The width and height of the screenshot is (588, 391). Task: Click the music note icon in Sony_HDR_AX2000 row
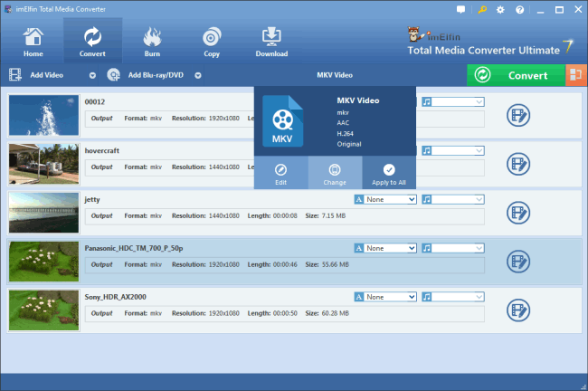(427, 297)
